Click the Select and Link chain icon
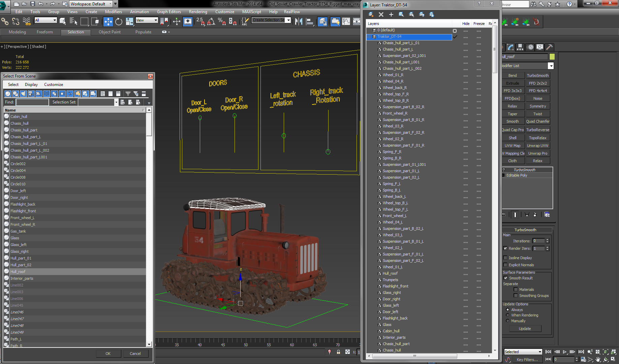Viewport: 619px width, 364px height. tap(5, 22)
